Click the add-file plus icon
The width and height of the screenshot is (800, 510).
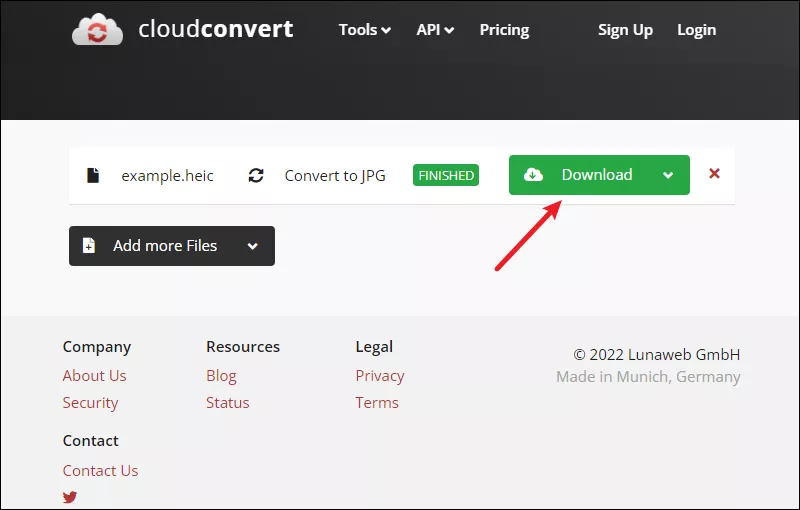point(89,245)
